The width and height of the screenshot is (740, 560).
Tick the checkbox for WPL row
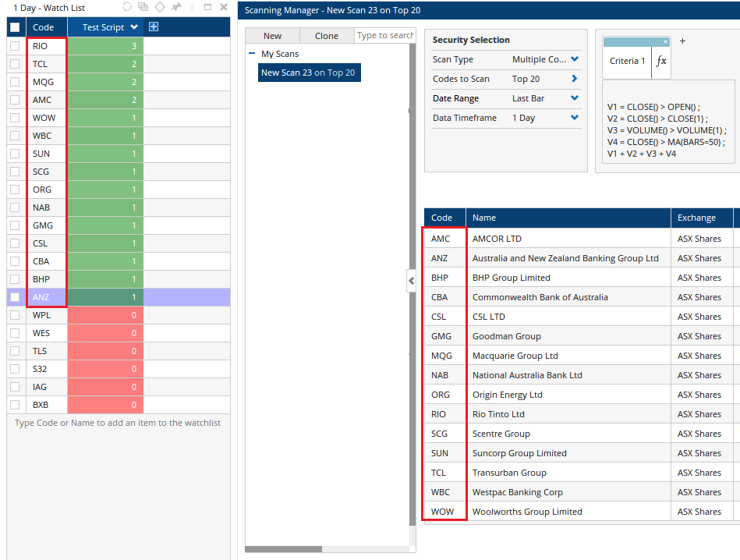15,315
